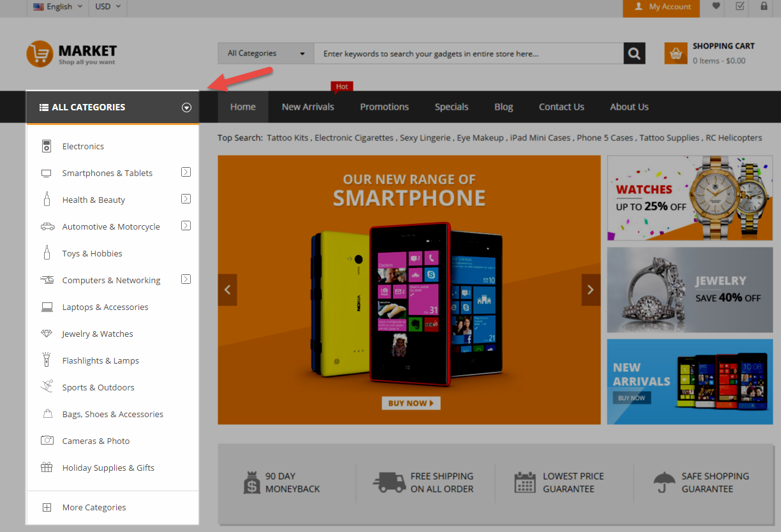Expand the Computers & Networking submenu arrow
781x532 pixels.
(x=186, y=279)
